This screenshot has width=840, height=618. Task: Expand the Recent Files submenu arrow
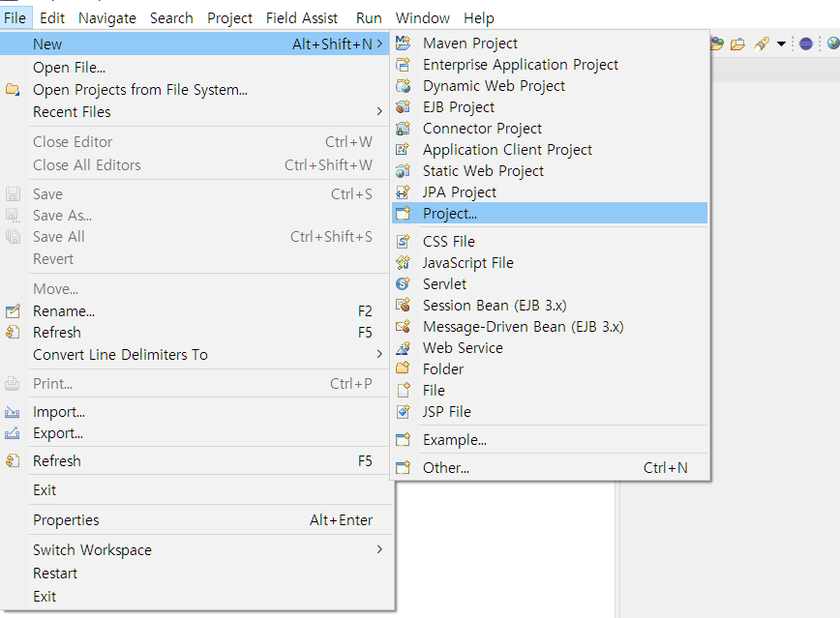pyautogui.click(x=379, y=111)
